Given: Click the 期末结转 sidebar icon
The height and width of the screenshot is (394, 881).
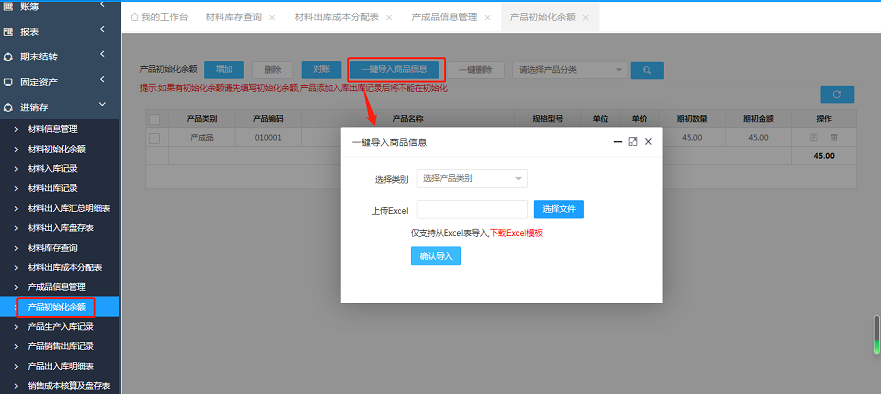Looking at the screenshot, I should pos(8,57).
